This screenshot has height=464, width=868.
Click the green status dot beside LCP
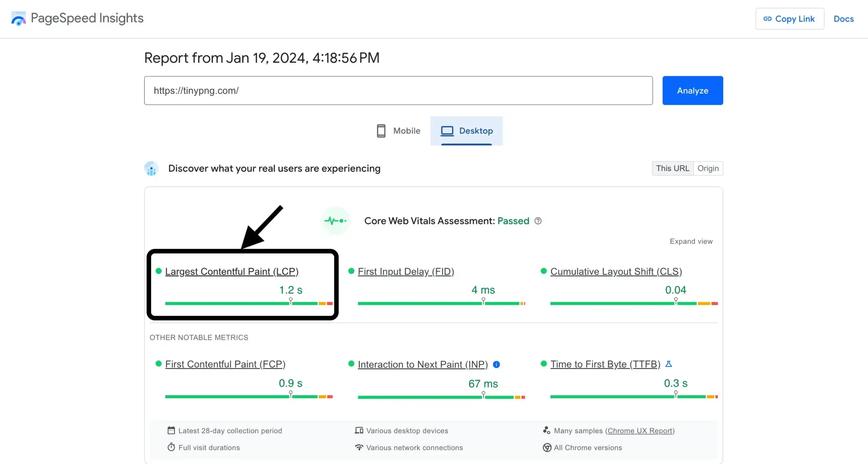click(x=158, y=271)
